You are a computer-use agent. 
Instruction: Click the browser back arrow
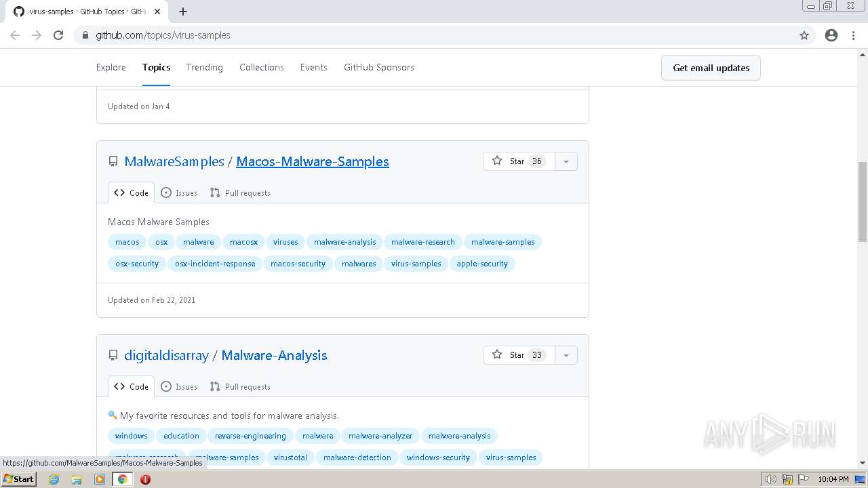pyautogui.click(x=15, y=35)
